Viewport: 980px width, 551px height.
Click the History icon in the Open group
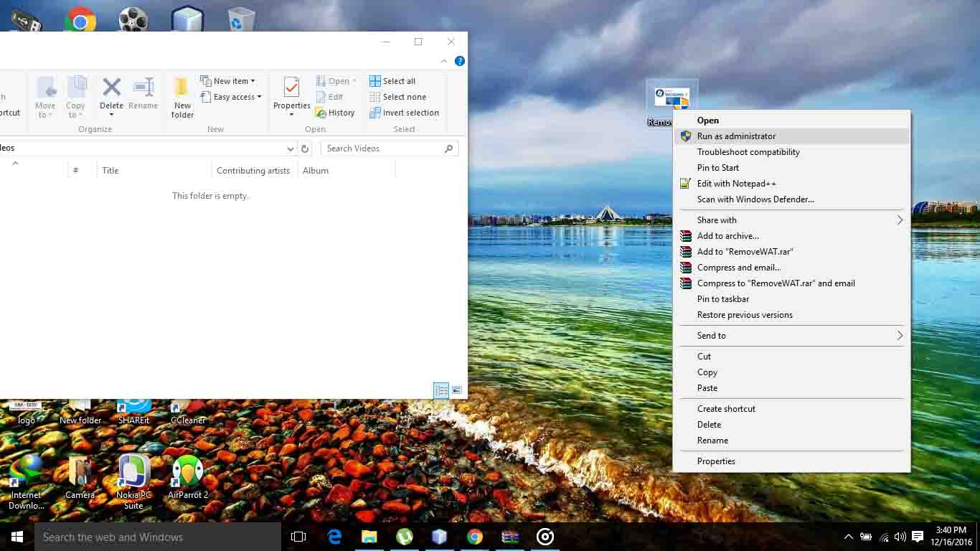click(x=336, y=113)
